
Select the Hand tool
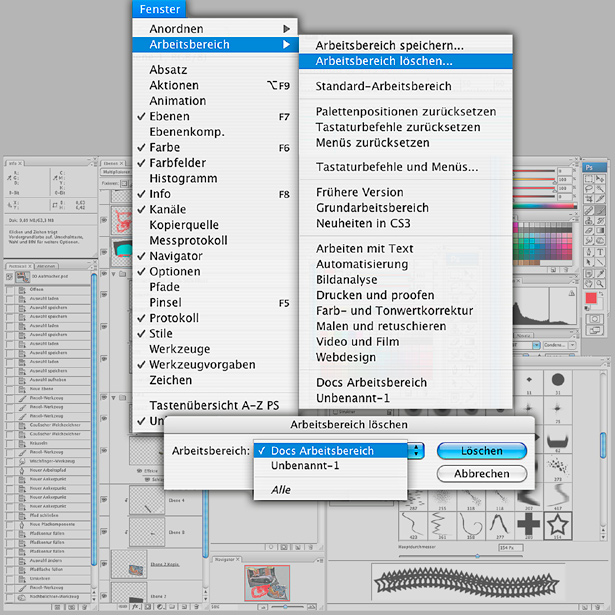coord(589,283)
